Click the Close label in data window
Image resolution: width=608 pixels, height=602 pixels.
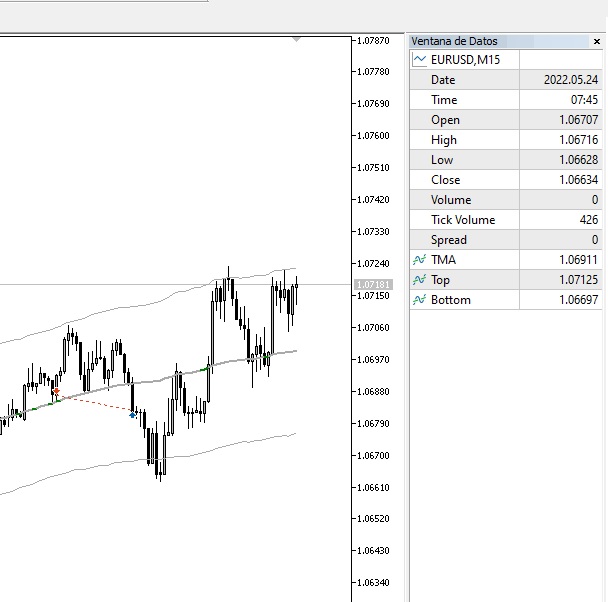tap(446, 180)
